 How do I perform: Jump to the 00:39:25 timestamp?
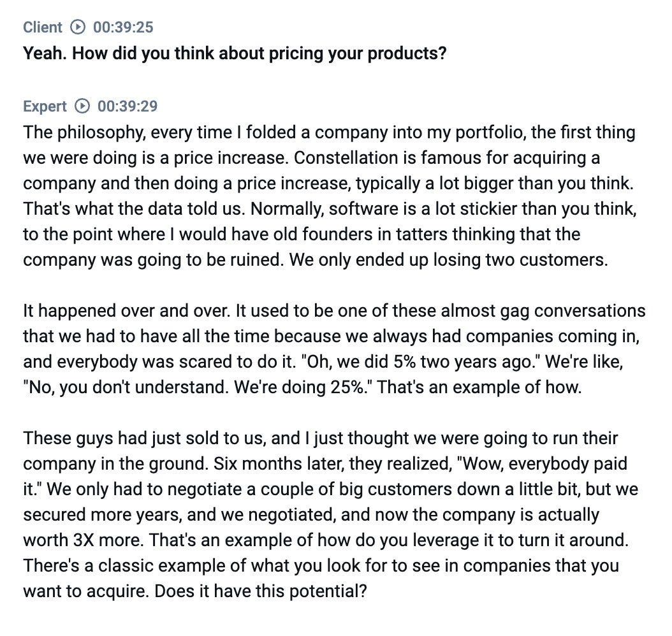(x=122, y=27)
